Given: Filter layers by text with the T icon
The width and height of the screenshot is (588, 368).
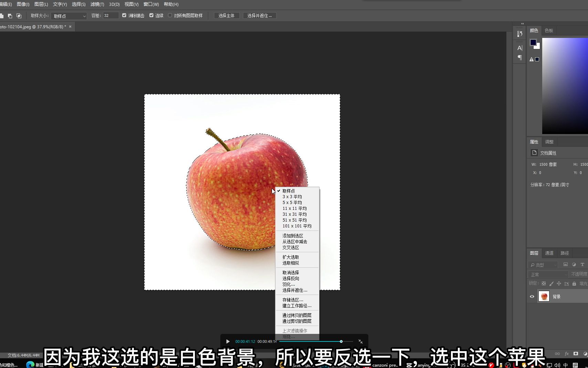Looking at the screenshot, I should point(582,265).
